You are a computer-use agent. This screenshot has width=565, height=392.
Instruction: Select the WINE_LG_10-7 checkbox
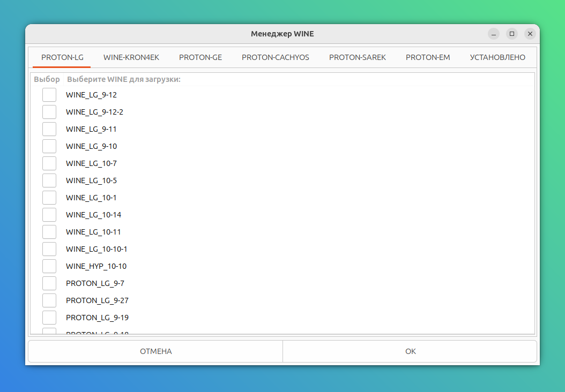(x=49, y=163)
